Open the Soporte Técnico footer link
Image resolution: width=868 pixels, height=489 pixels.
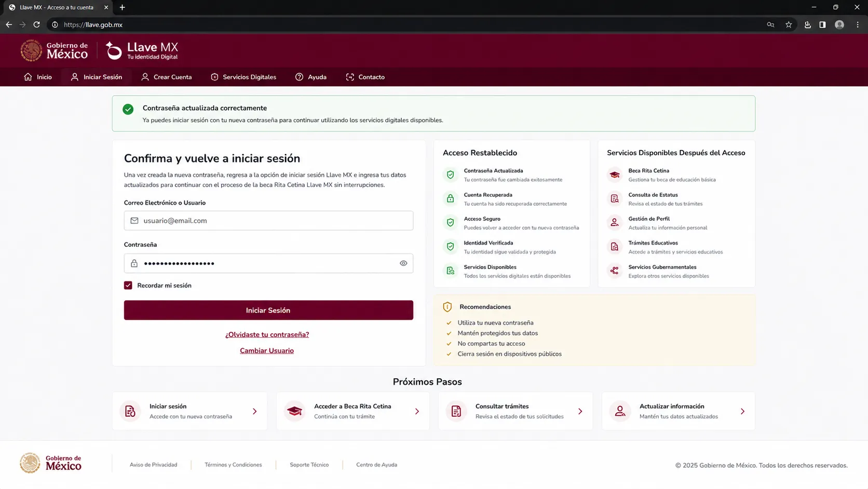(x=309, y=465)
